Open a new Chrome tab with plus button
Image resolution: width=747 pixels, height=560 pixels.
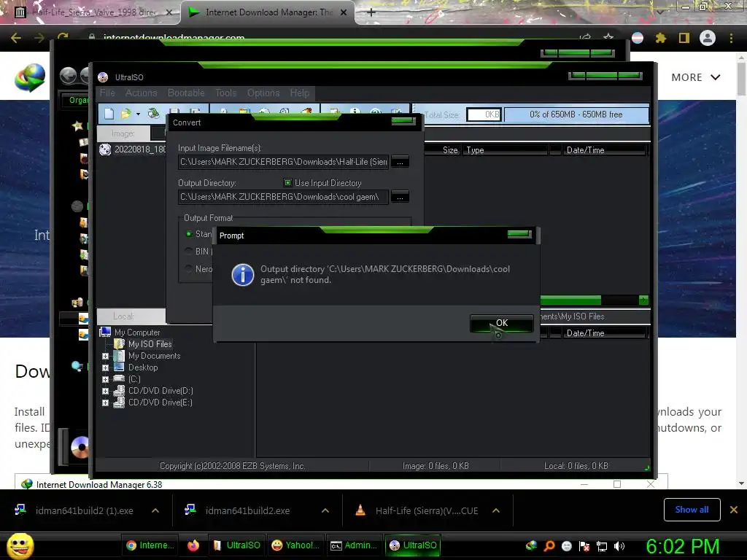point(371,12)
